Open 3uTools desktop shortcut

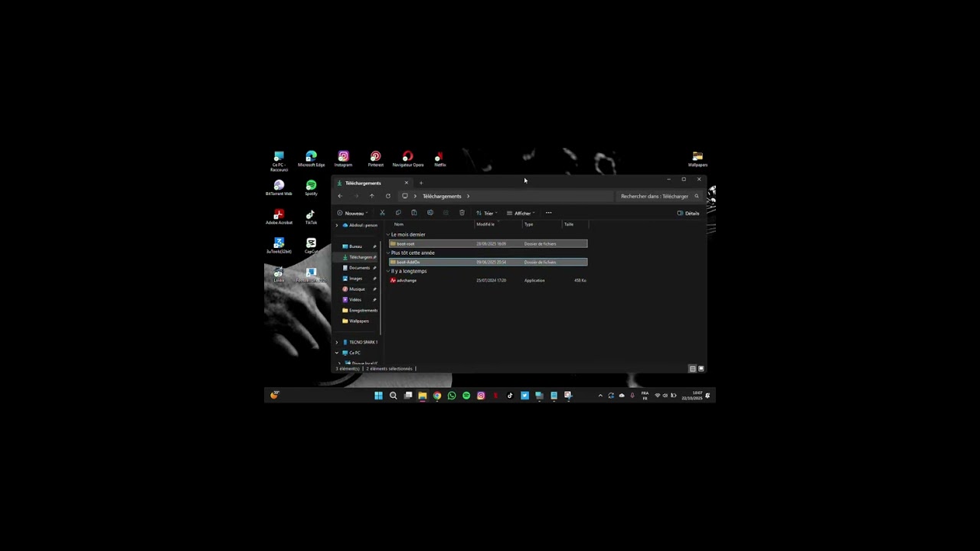click(279, 246)
